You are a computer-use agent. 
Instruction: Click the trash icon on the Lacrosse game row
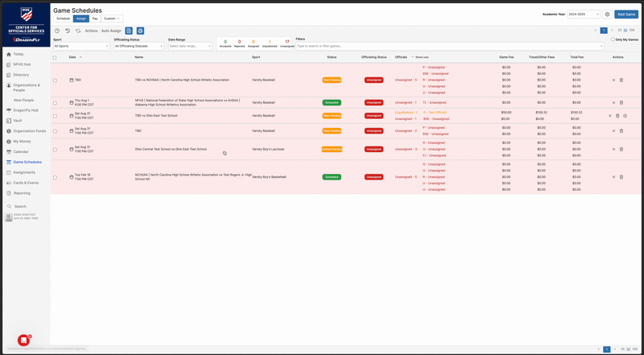coord(621,149)
